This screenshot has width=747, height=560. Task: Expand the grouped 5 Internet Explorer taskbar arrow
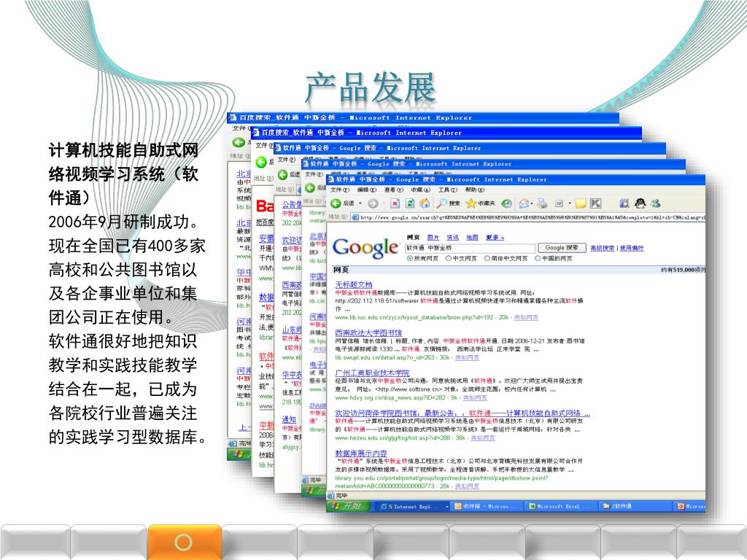click(446, 507)
